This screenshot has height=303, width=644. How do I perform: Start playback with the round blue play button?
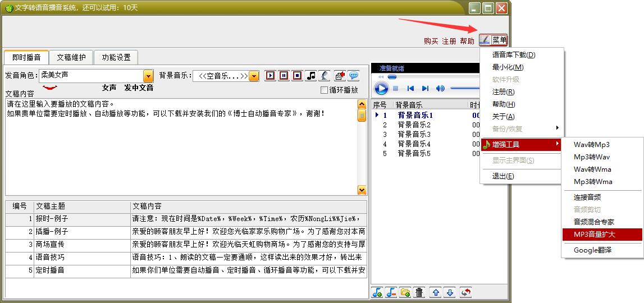coord(381,89)
